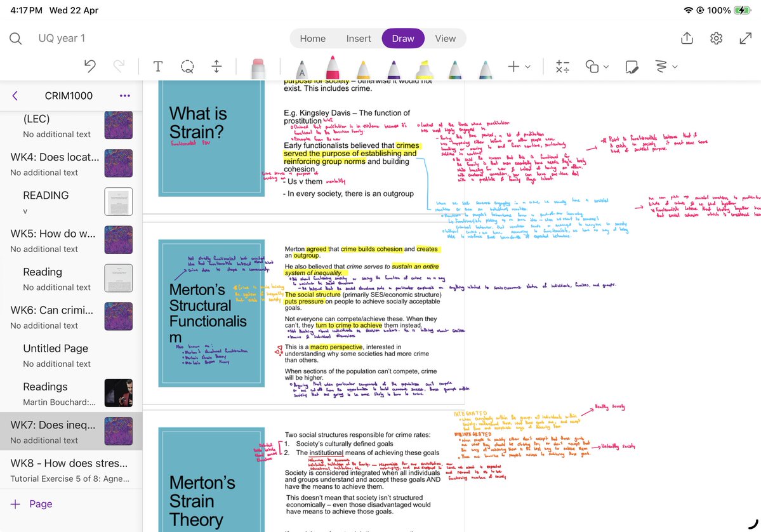Select the purple pen
The width and height of the screenshot is (761, 532).
(x=394, y=69)
